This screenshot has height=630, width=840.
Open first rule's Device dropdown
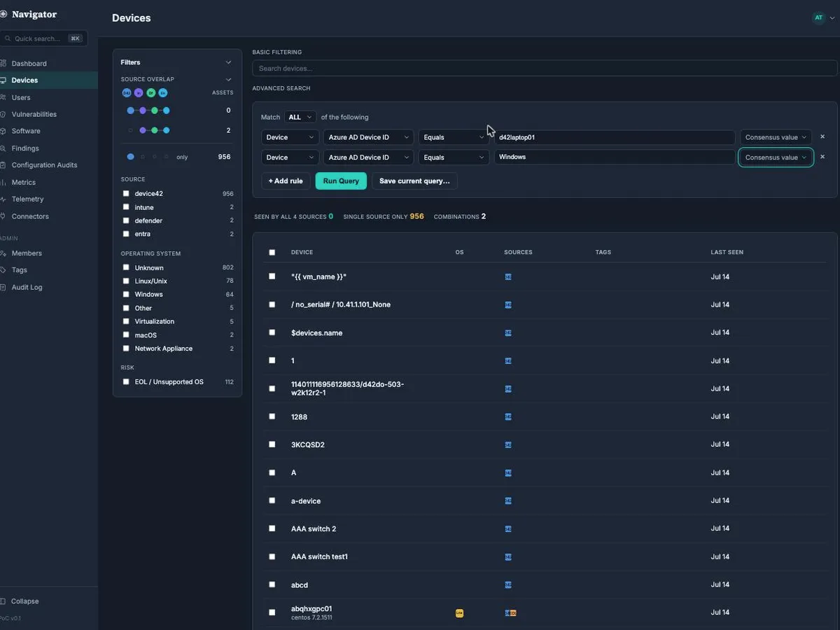click(290, 137)
